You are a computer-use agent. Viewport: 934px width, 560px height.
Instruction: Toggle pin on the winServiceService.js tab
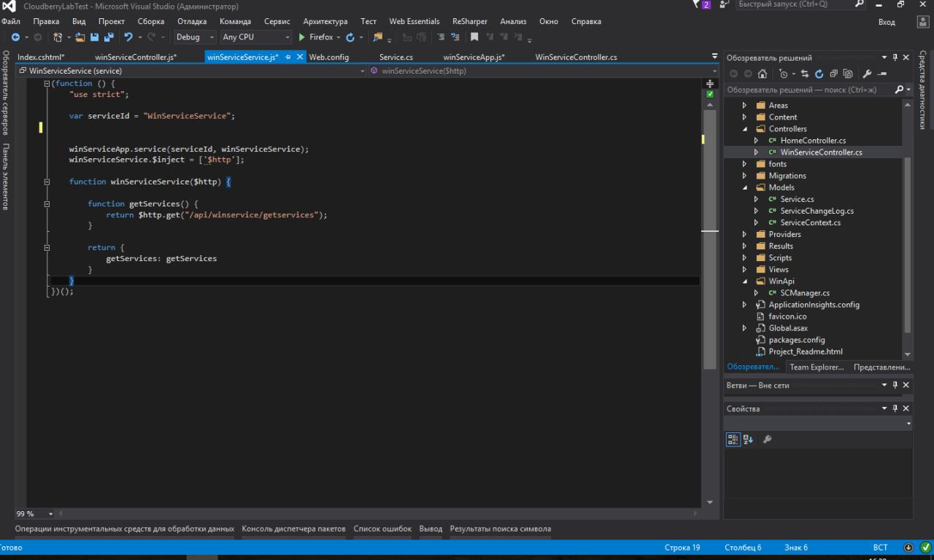coord(288,57)
